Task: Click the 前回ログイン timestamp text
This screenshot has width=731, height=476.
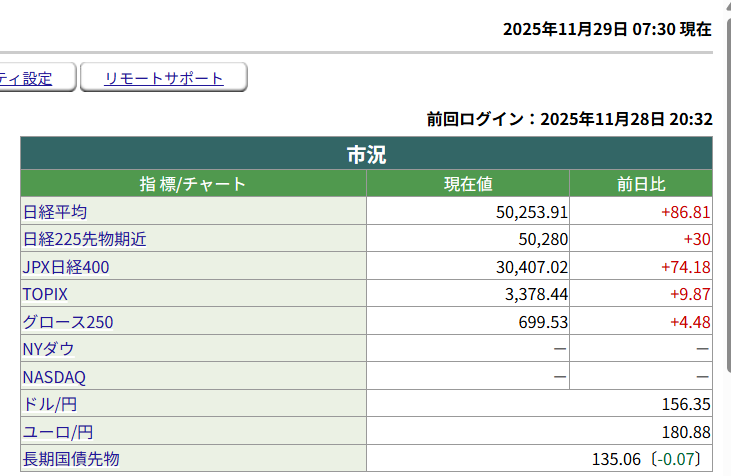Action: [x=569, y=120]
